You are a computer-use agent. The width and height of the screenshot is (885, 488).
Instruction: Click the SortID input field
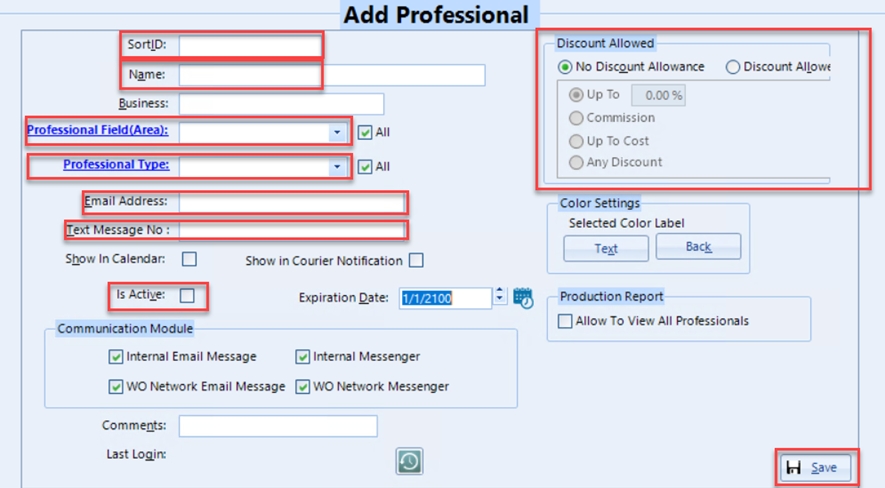coord(250,45)
